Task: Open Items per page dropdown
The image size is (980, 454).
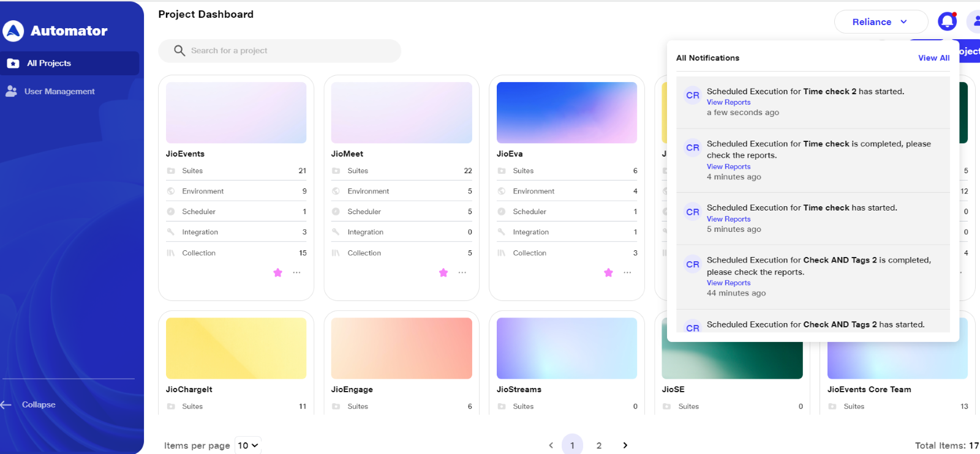Action: click(249, 445)
